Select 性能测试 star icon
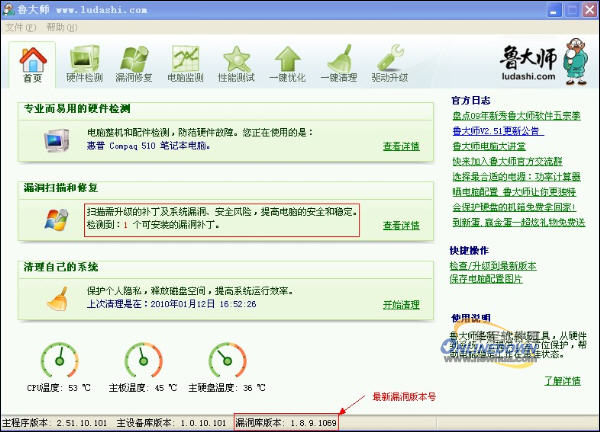 [236, 64]
